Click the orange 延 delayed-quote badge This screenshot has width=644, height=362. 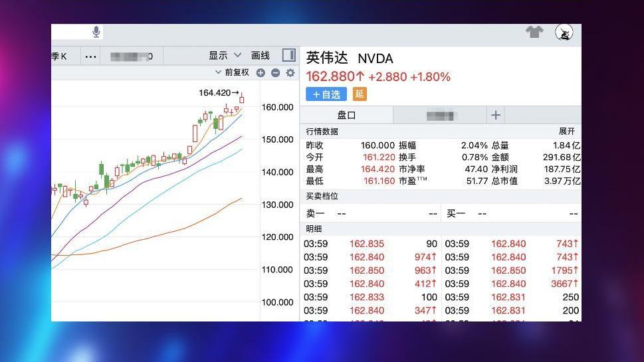[x=360, y=94]
